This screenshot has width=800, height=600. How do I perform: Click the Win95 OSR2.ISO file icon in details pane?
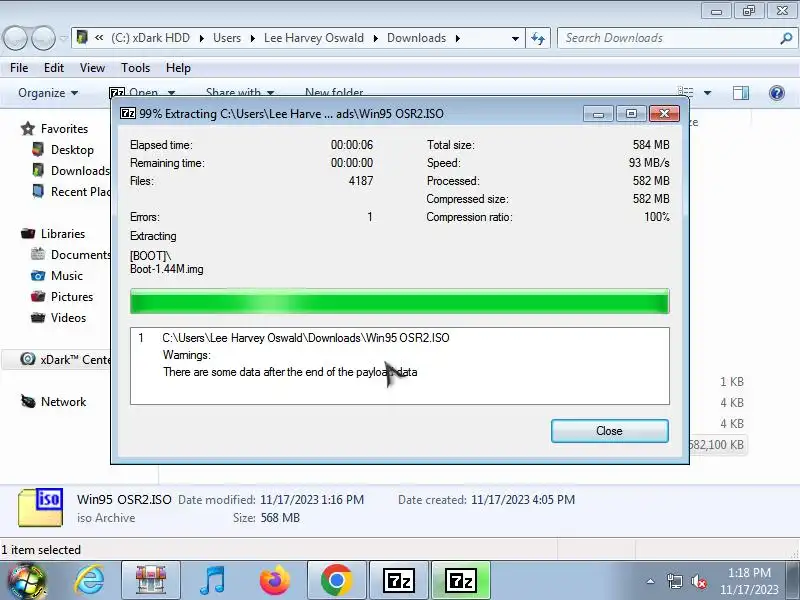[x=40, y=507]
